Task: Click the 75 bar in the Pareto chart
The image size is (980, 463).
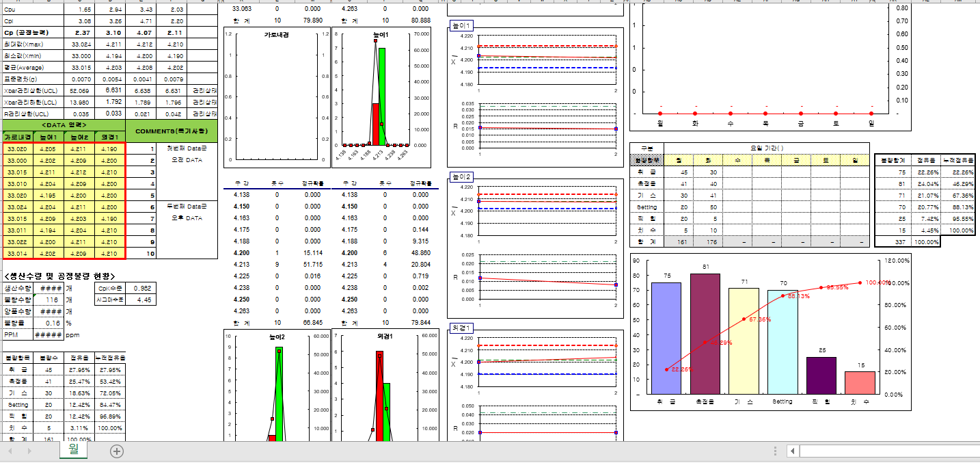Action: pos(666,339)
